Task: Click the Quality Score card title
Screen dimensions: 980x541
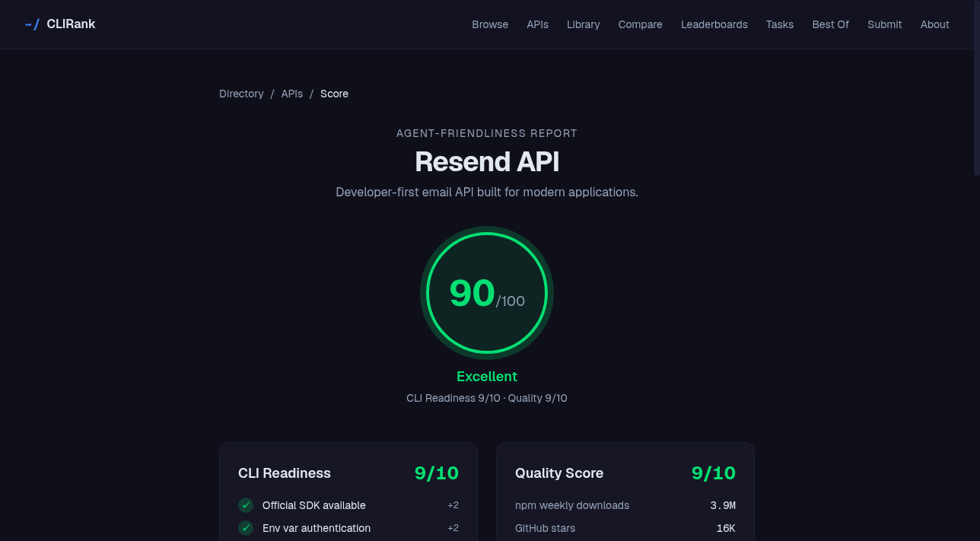Action: [559, 473]
